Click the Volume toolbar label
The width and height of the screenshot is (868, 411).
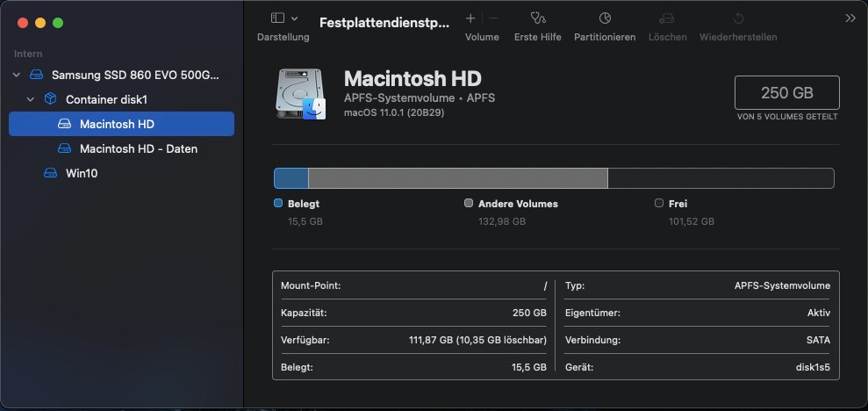[x=482, y=37]
